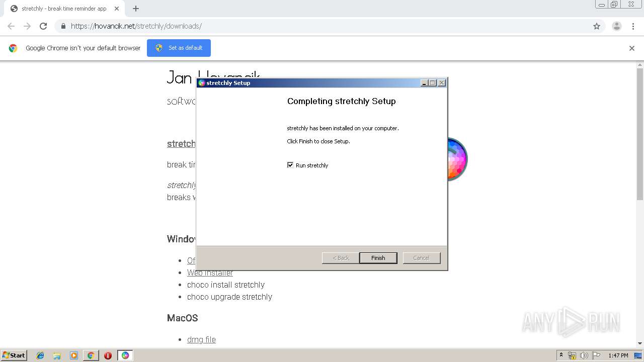Reload the page in Chrome
The width and height of the screenshot is (644, 362).
43,26
